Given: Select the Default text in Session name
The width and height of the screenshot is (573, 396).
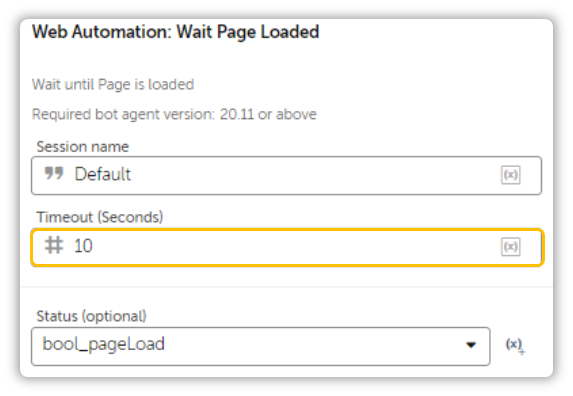Looking at the screenshot, I should click(x=103, y=174).
